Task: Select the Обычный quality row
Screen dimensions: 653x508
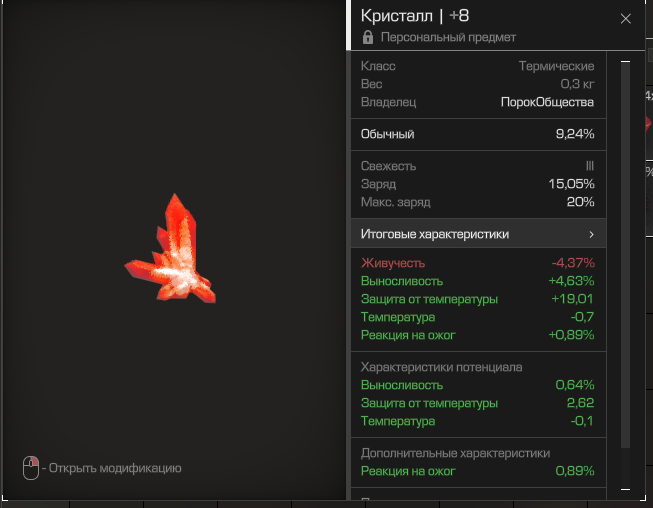Action: (478, 134)
